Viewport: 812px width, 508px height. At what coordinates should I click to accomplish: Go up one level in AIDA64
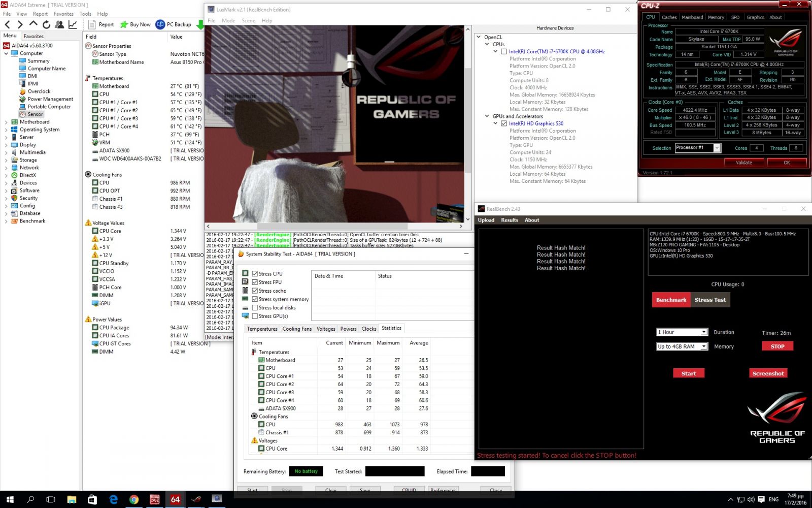coord(33,24)
